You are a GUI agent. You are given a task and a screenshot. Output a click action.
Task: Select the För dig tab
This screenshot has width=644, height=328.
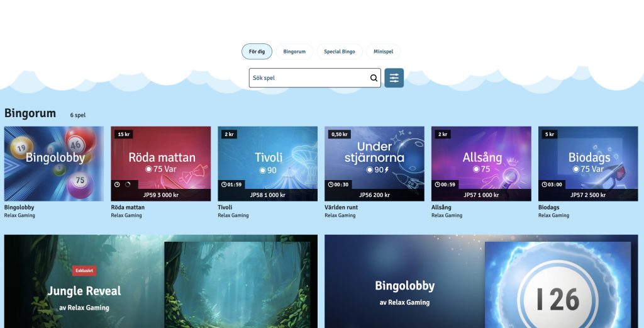click(x=257, y=52)
